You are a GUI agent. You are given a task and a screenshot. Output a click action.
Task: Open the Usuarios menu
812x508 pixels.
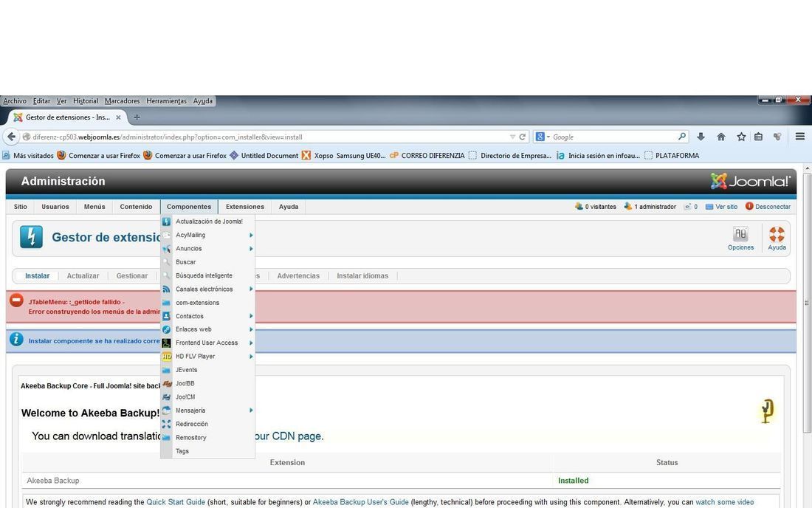tap(55, 207)
